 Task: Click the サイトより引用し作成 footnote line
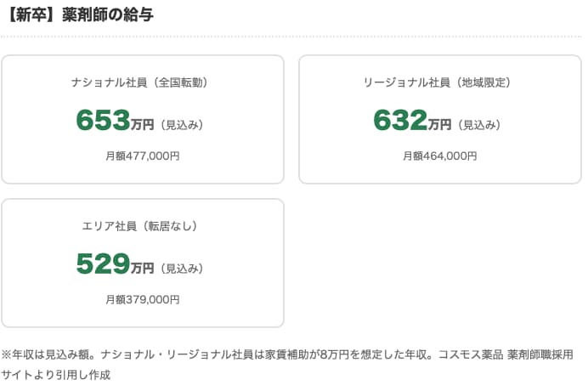pyautogui.click(x=56, y=373)
